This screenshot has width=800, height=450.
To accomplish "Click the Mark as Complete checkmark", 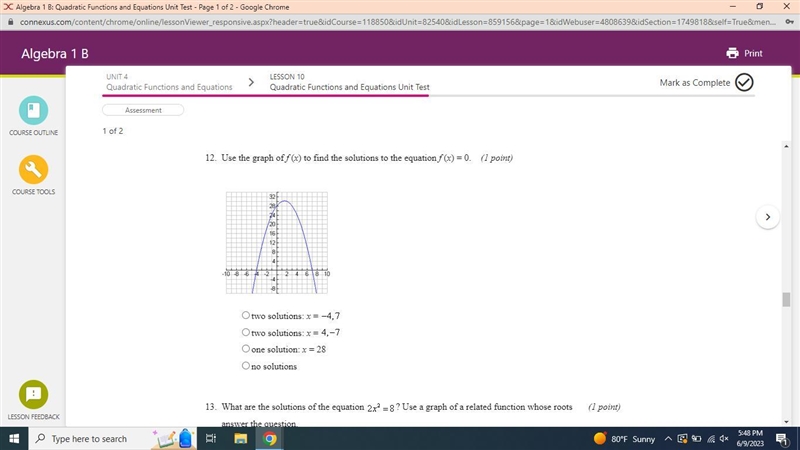I will pos(744,82).
